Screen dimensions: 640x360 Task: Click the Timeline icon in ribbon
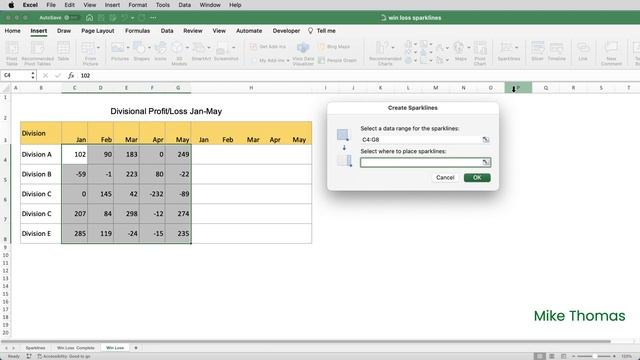coord(556,51)
